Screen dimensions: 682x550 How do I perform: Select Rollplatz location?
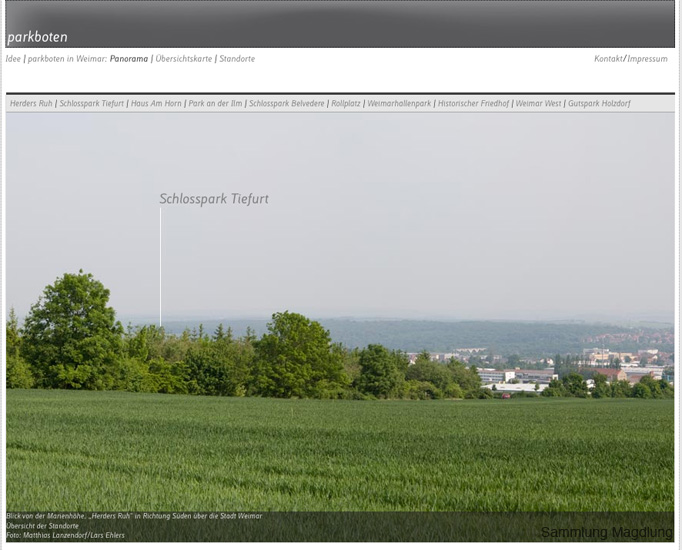pos(346,103)
